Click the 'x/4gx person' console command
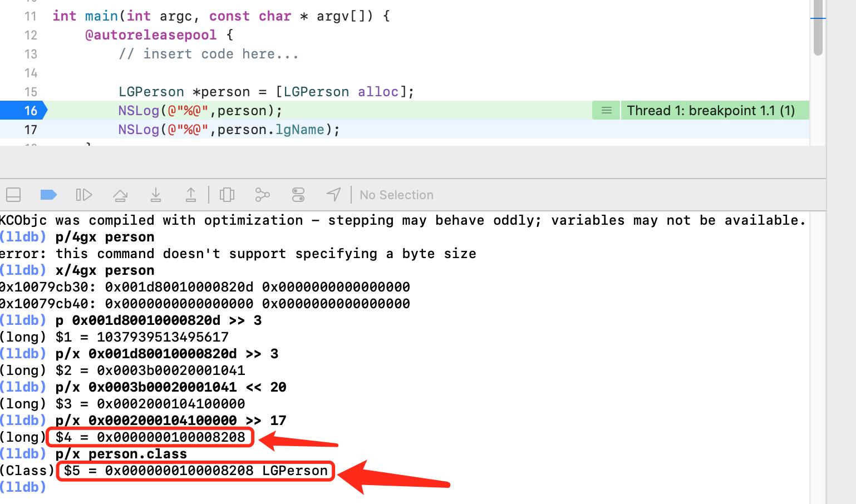856x504 pixels. (105, 270)
